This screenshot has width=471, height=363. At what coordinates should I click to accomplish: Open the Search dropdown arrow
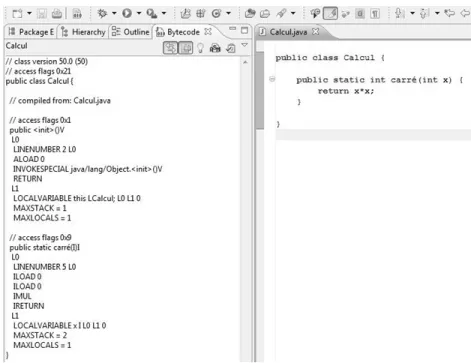point(293,13)
